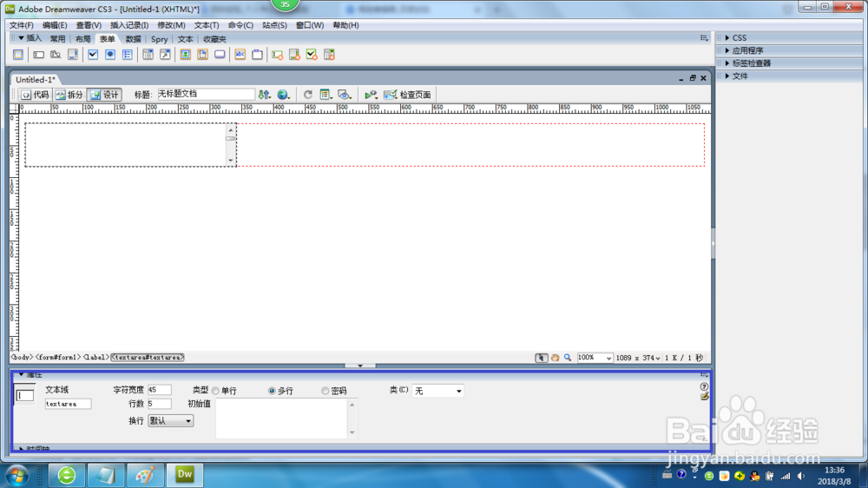Switch to the Common (常用) insert tab
The width and height of the screenshot is (868, 488).
(x=57, y=39)
